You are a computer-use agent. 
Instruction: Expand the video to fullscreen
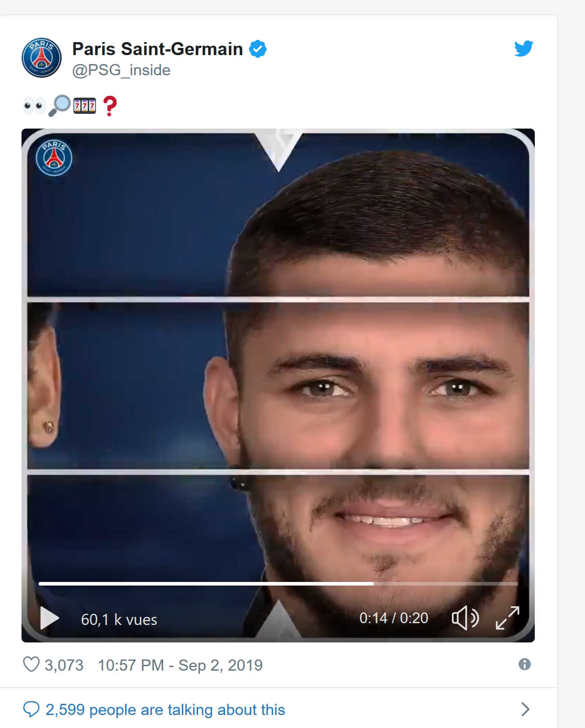coord(507,618)
